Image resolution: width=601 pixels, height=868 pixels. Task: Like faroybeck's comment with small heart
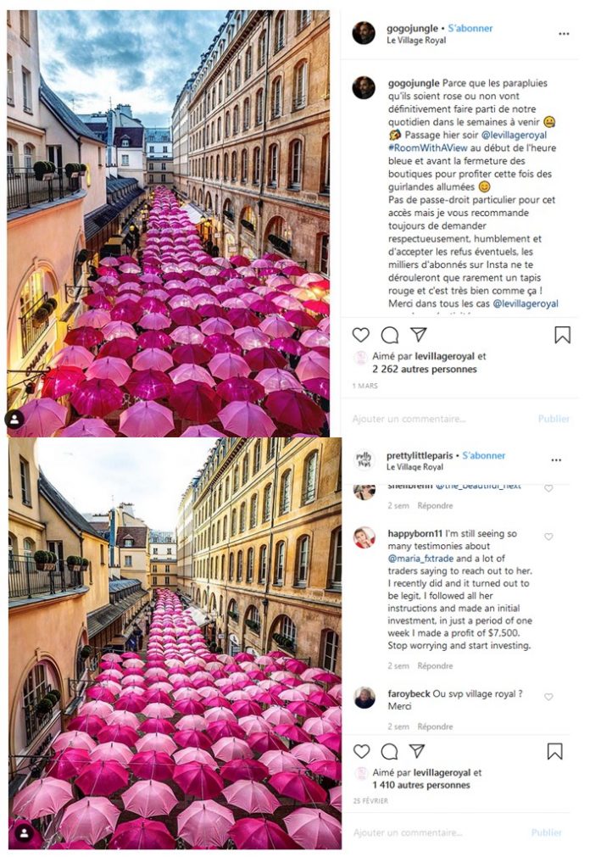tap(548, 697)
